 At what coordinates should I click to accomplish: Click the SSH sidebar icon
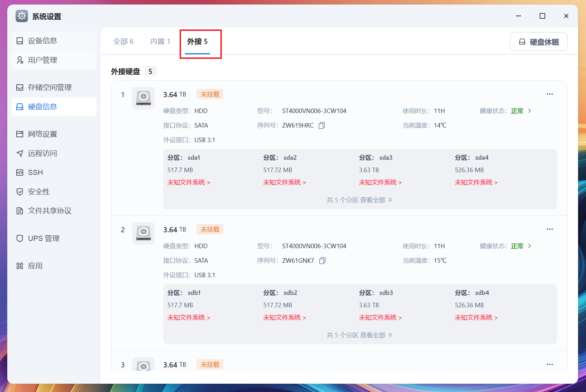(x=20, y=172)
